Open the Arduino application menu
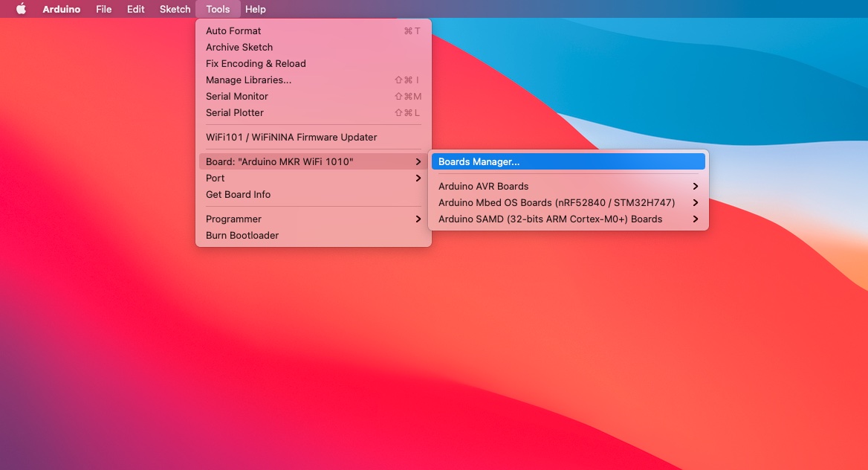Image resolution: width=868 pixels, height=470 pixels. (63, 9)
